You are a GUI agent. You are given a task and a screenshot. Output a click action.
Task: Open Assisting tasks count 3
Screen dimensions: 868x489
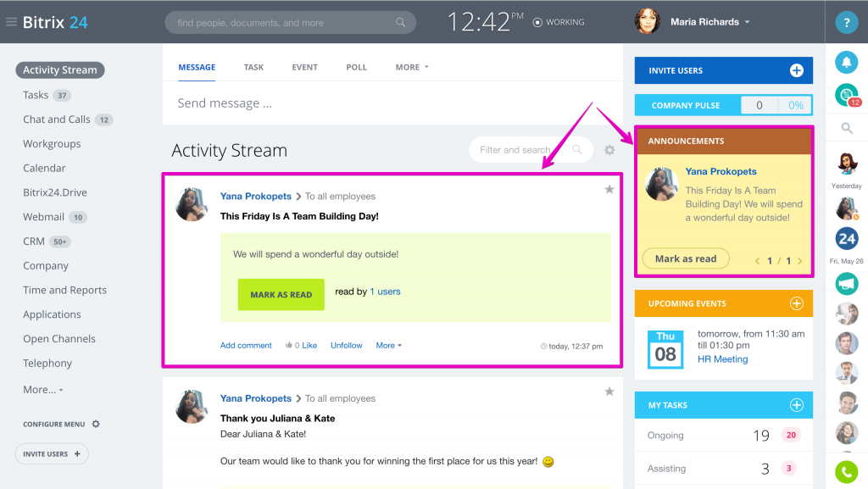tap(765, 469)
